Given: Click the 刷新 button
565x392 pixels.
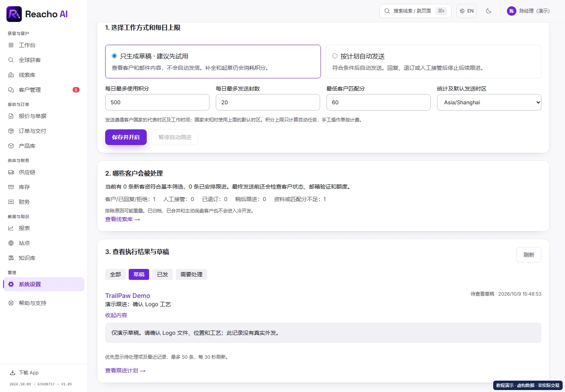Looking at the screenshot, I should tap(529, 255).
